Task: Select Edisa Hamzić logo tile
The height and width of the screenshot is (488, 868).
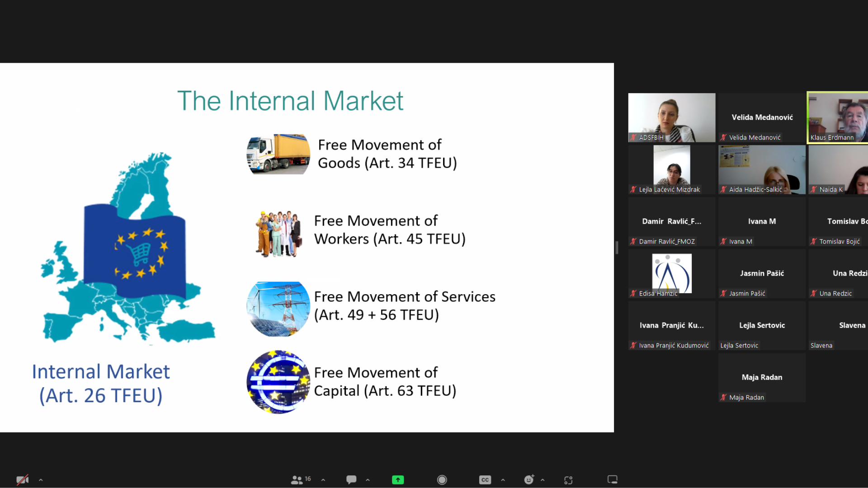Action: (672, 273)
